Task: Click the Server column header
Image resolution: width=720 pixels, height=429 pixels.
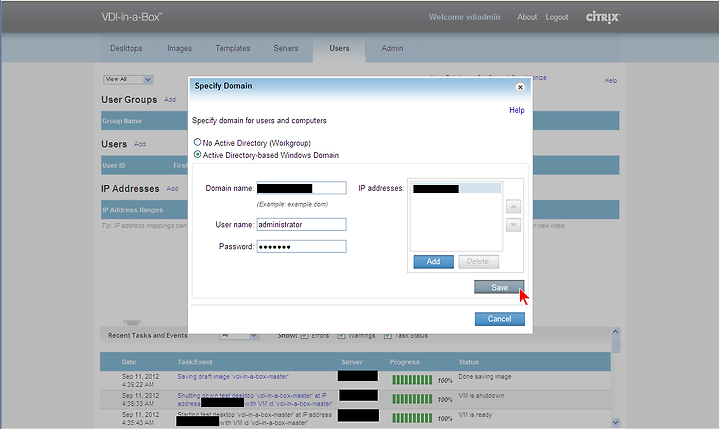Action: click(x=352, y=362)
